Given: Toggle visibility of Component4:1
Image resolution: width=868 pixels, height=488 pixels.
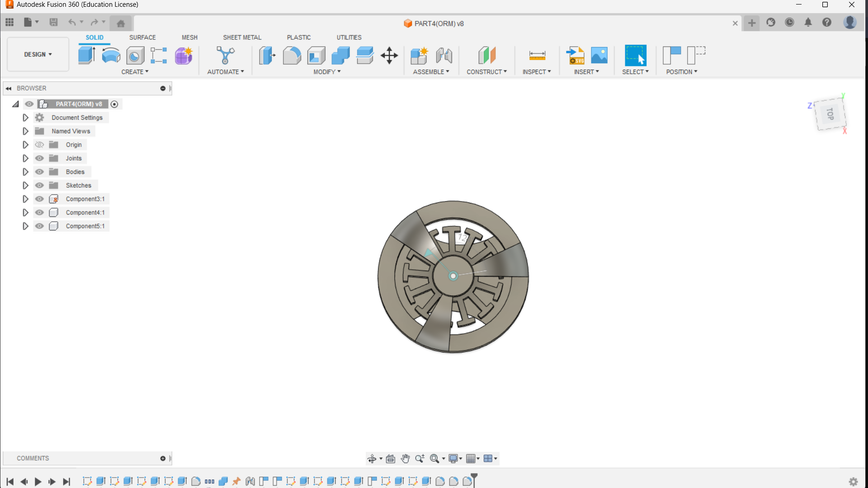Looking at the screenshot, I should coord(40,212).
